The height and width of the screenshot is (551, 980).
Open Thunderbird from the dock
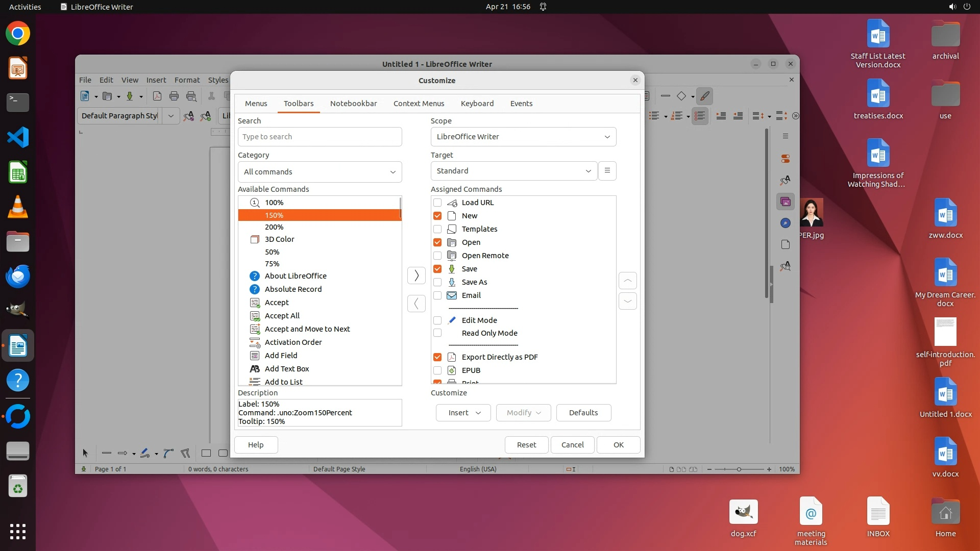tap(18, 276)
